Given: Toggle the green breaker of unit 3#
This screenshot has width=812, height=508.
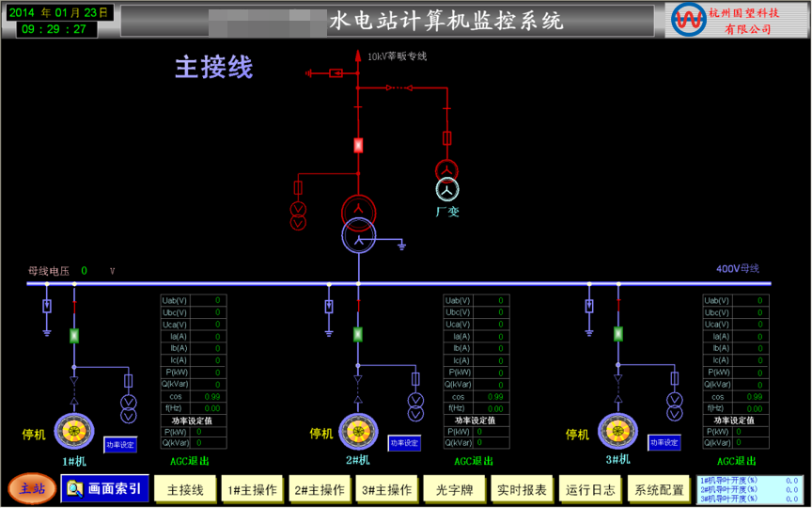Looking at the screenshot, I should (x=617, y=333).
